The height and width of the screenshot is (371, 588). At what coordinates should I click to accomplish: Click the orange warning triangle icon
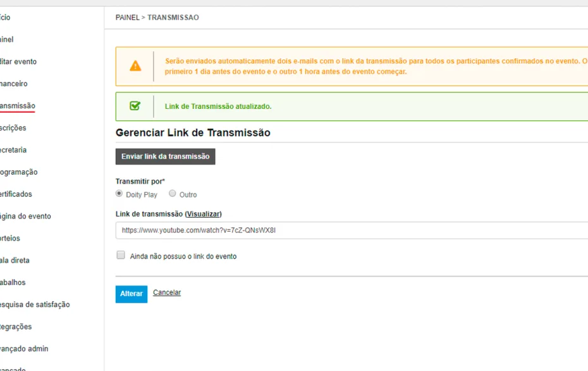click(135, 66)
